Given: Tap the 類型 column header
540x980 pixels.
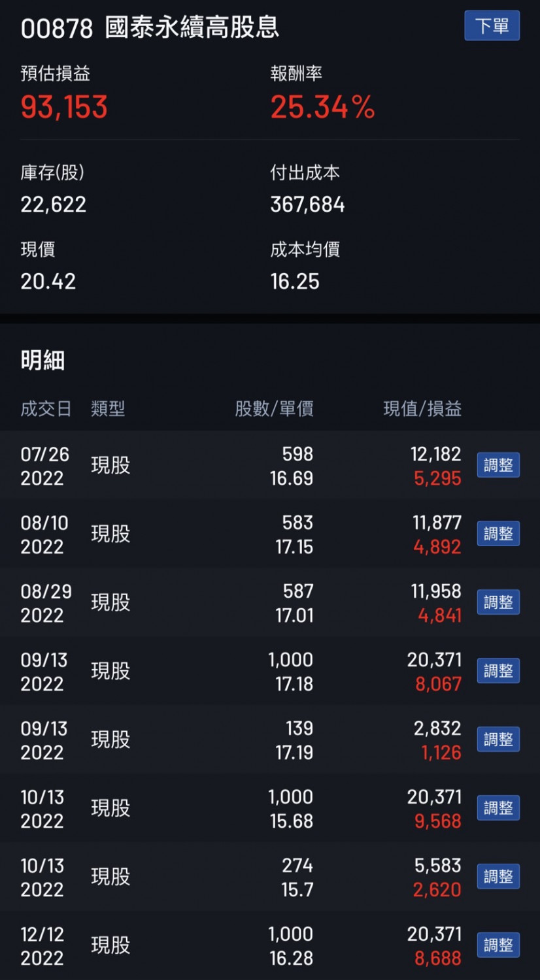Looking at the screenshot, I should point(108,409).
